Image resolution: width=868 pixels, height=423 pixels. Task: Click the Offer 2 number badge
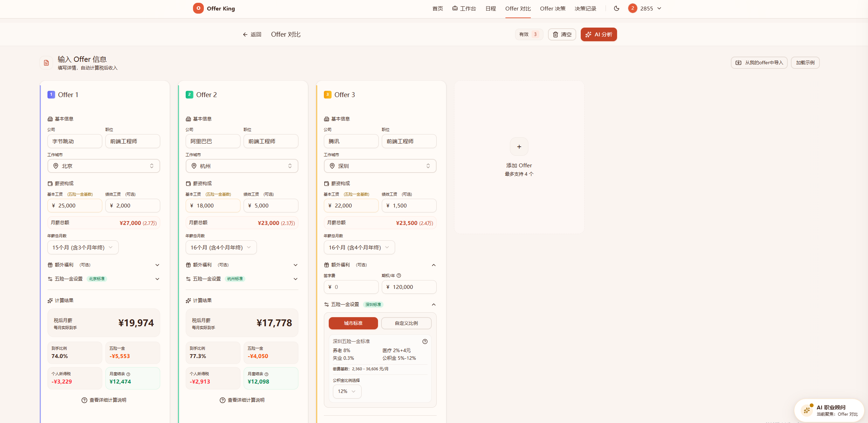189,95
